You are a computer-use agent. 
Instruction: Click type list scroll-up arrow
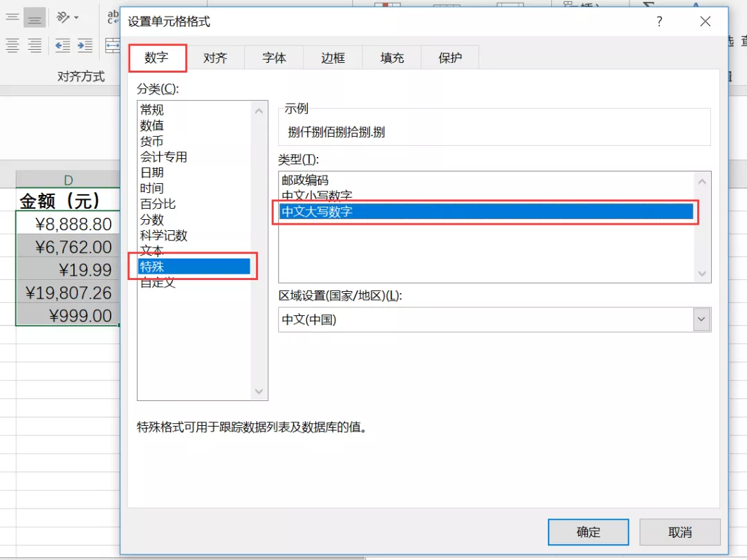702,181
